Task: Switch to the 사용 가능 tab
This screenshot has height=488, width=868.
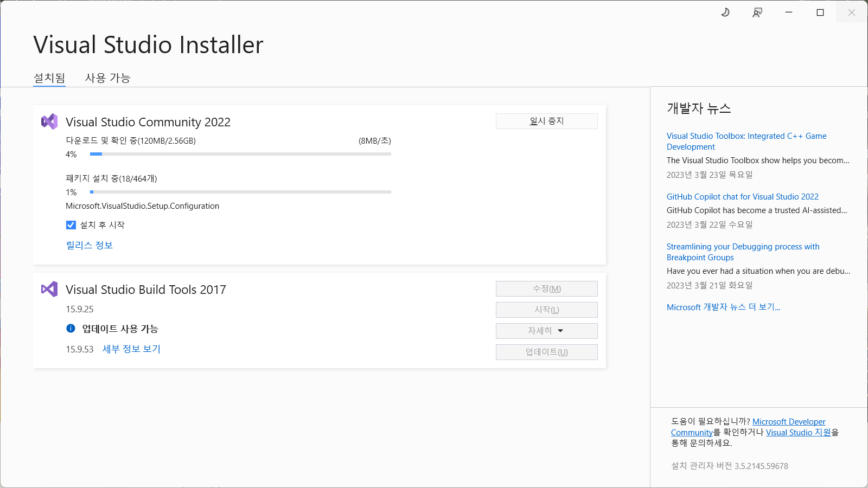Action: coord(108,78)
